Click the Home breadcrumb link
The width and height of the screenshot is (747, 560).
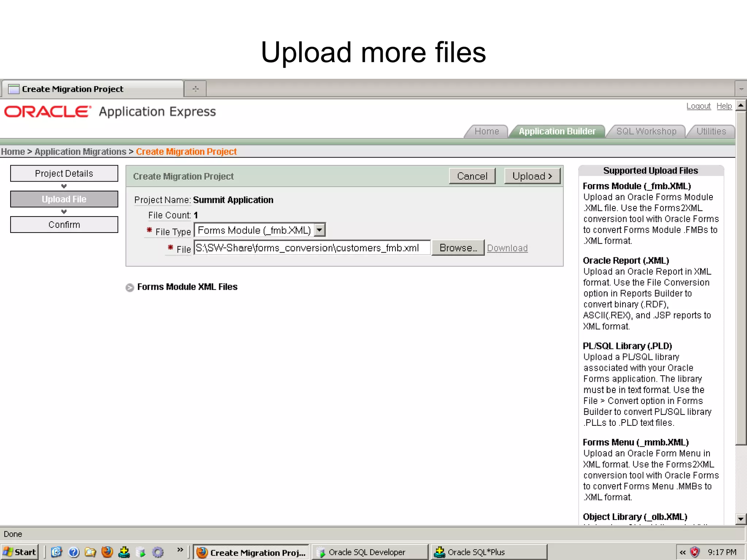pyautogui.click(x=13, y=152)
